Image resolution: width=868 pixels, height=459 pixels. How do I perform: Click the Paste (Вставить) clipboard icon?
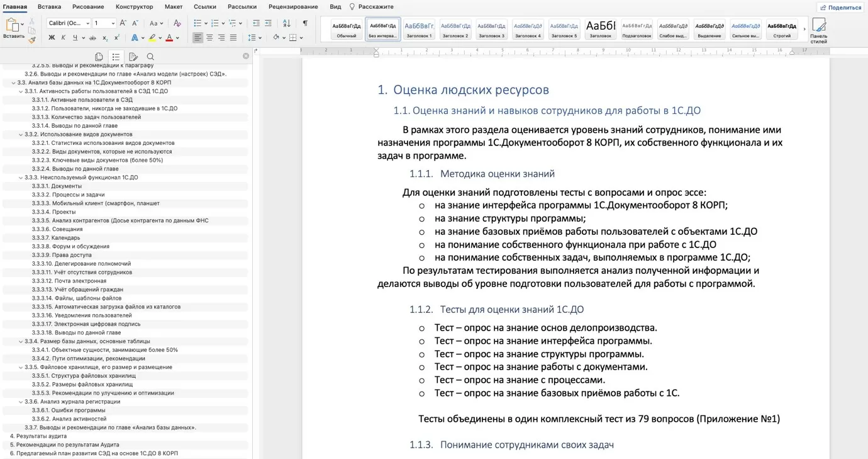tap(12, 25)
